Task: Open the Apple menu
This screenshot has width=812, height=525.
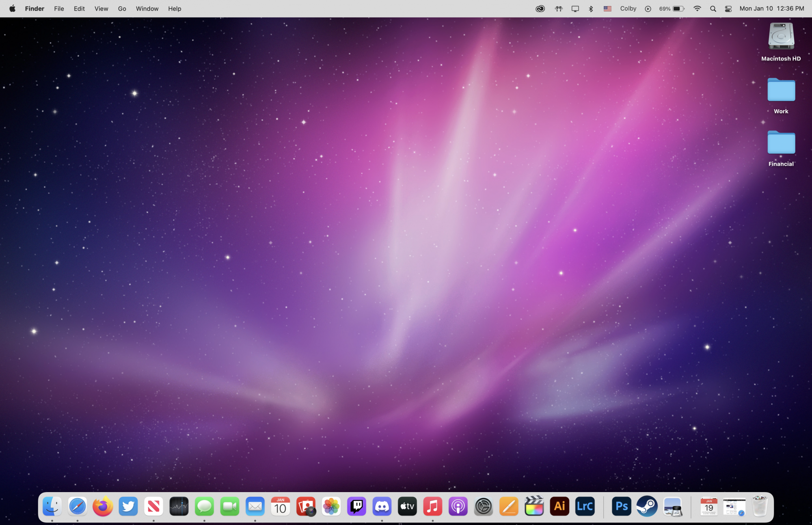Action: (12, 9)
